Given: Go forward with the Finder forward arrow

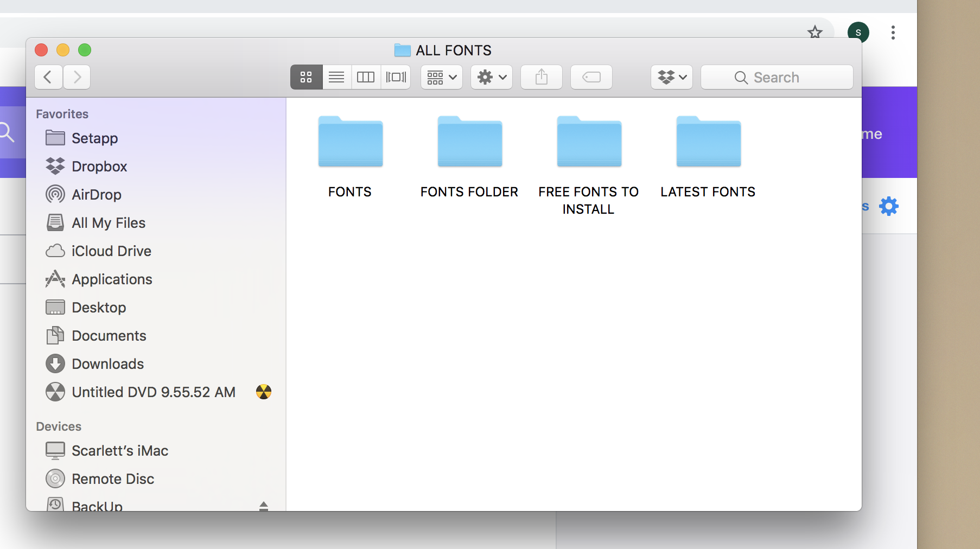Looking at the screenshot, I should pos(77,77).
